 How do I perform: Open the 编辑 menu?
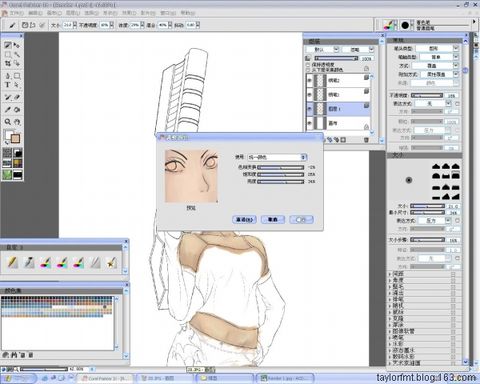point(35,13)
